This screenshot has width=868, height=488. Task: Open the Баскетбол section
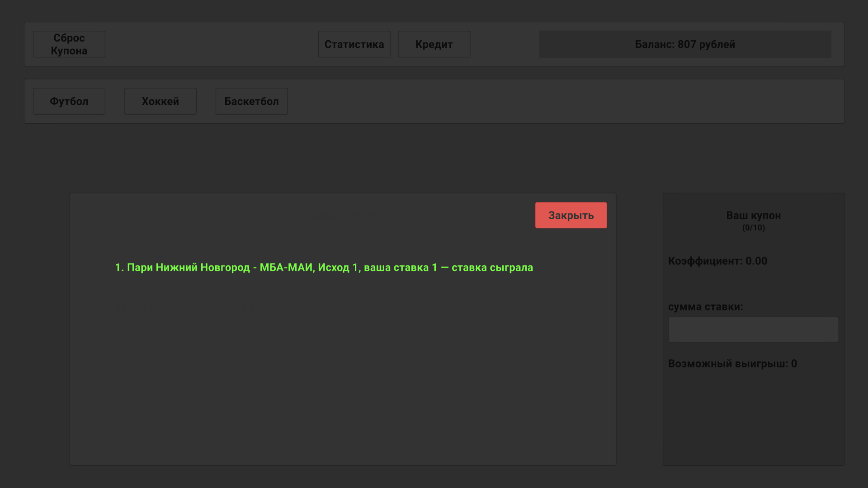coord(251,101)
